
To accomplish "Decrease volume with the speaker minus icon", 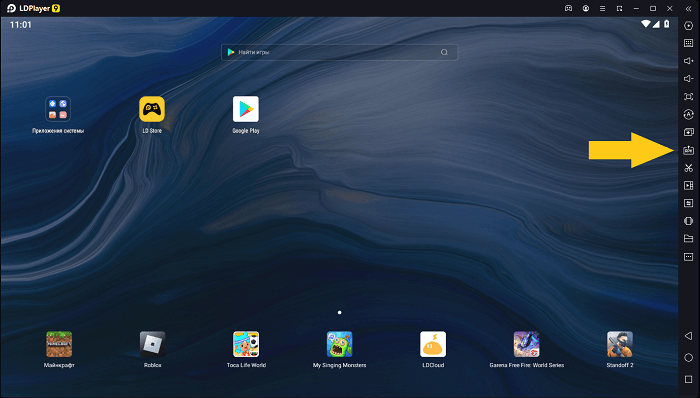I will (688, 79).
